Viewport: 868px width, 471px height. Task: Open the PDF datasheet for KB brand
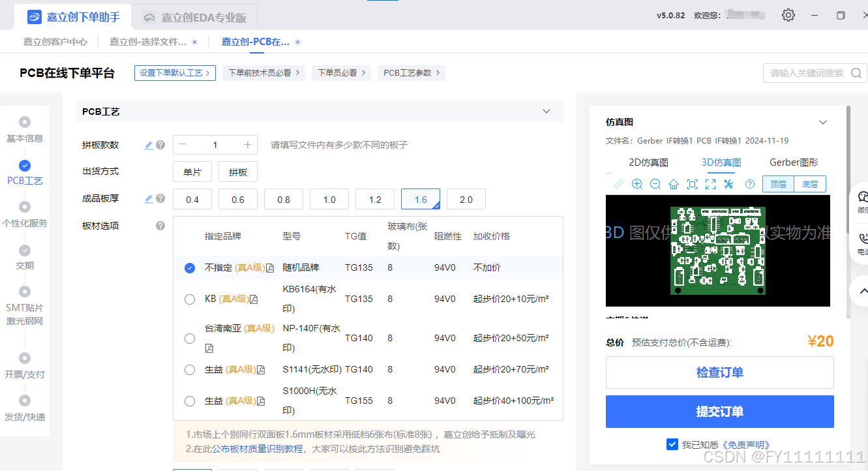pos(254,299)
